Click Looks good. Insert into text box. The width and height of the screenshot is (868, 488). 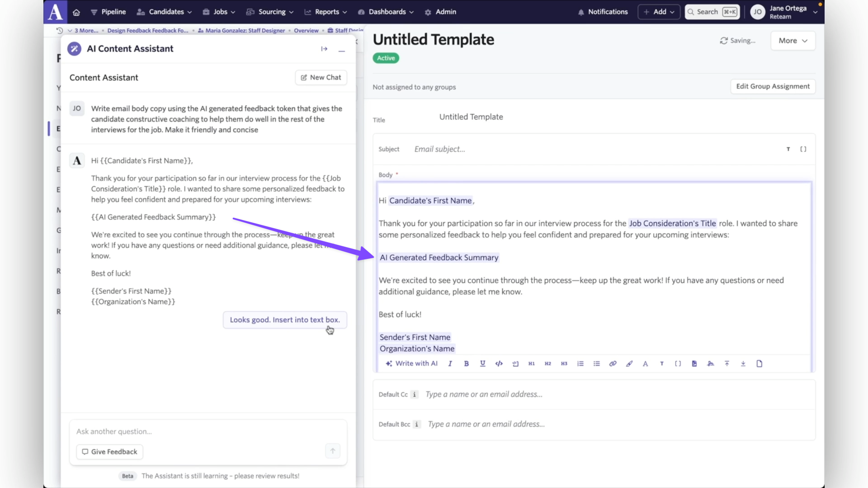pyautogui.click(x=285, y=320)
